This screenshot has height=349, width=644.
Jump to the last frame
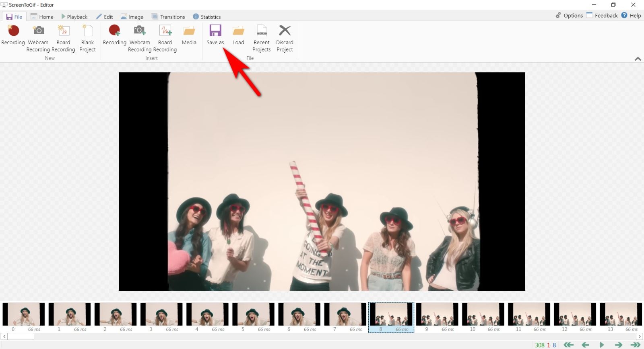tap(635, 345)
